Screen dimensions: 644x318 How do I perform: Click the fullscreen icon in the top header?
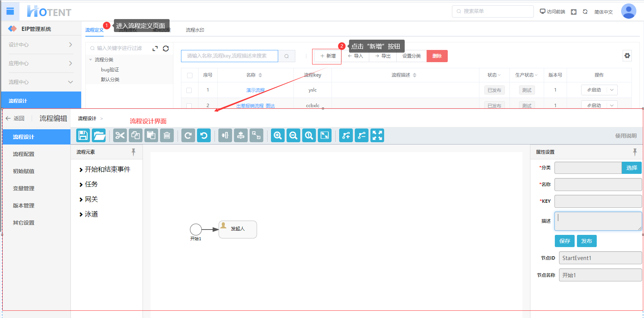coord(574,12)
